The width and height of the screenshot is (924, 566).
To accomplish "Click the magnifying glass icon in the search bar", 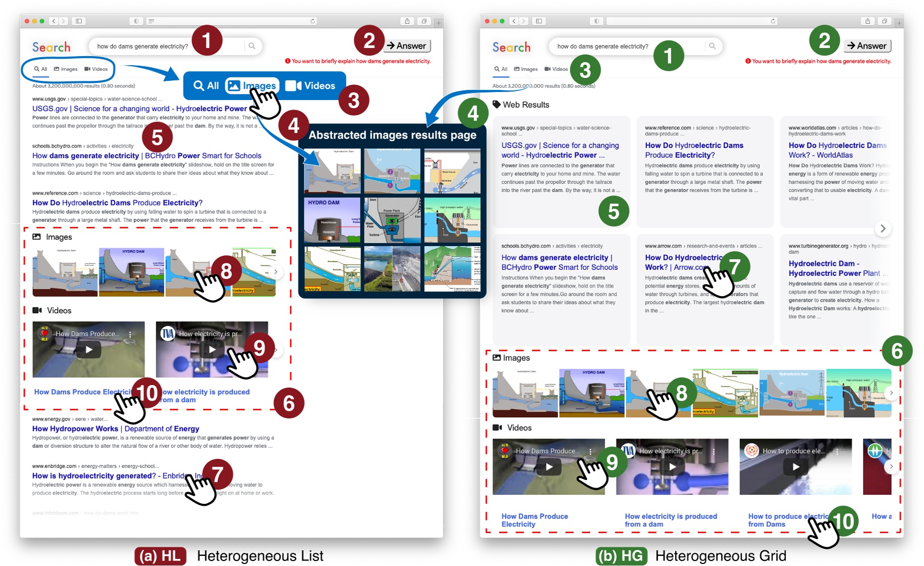I will tap(252, 46).
